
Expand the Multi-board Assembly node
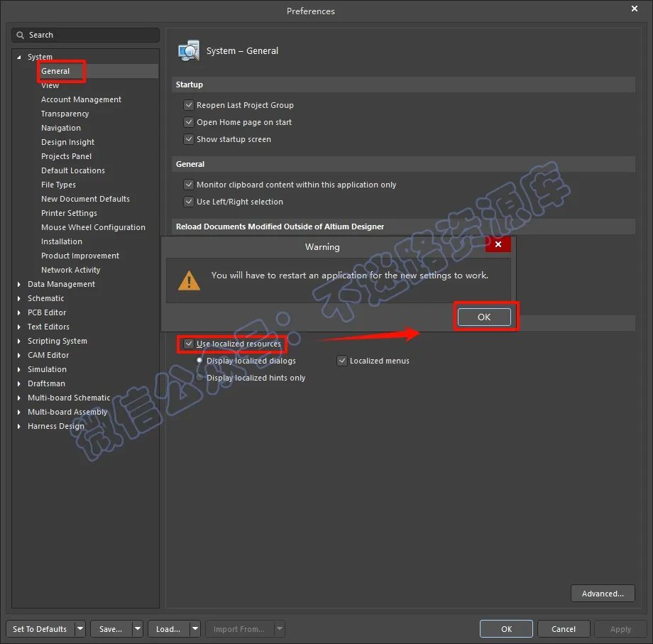tap(18, 412)
